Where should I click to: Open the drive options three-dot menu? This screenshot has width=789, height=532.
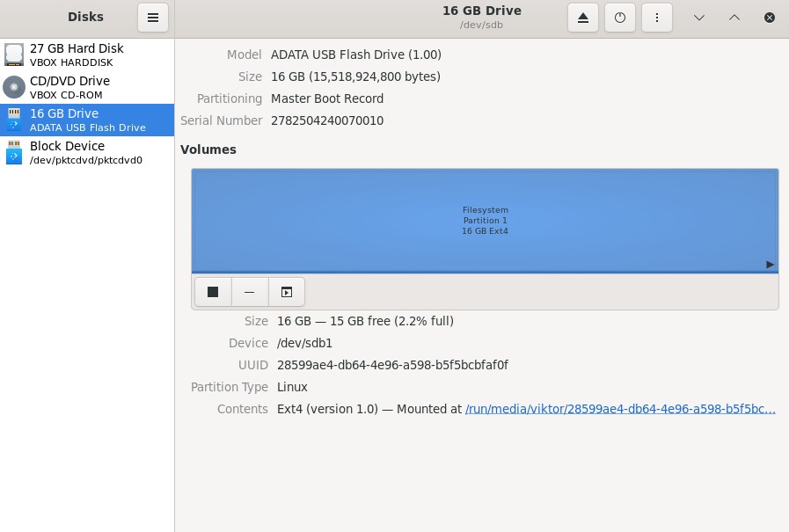click(657, 18)
